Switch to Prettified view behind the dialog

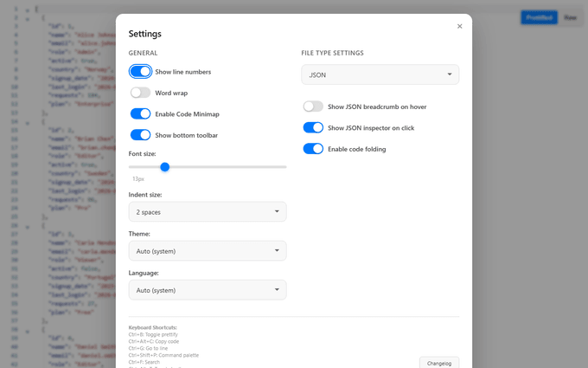click(539, 17)
